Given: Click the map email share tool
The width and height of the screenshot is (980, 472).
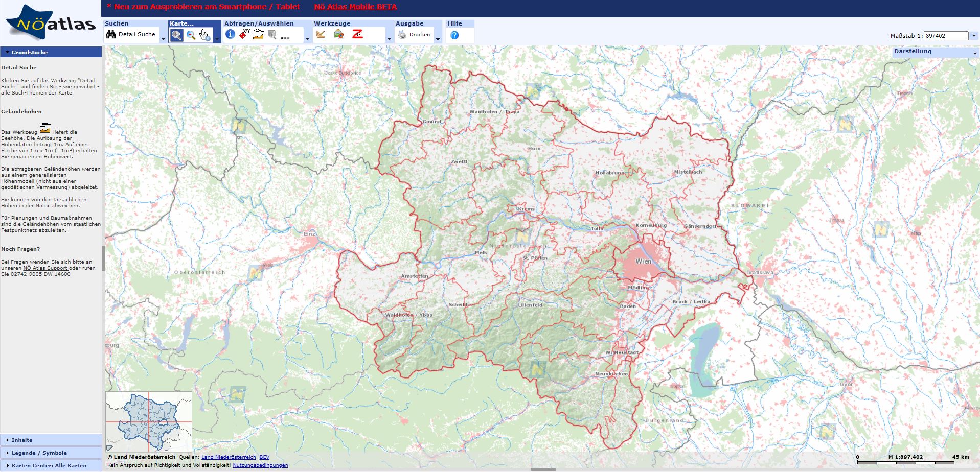Looking at the screenshot, I should coord(338,34).
